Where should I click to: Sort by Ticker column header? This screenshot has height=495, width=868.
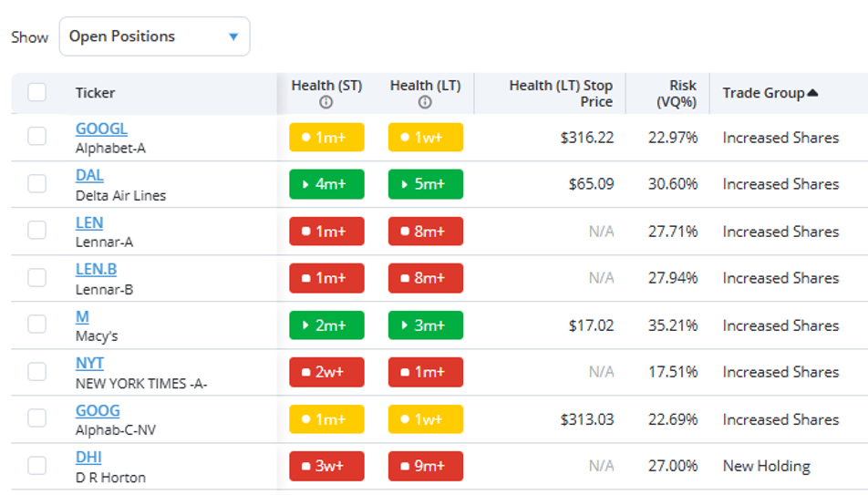click(95, 92)
